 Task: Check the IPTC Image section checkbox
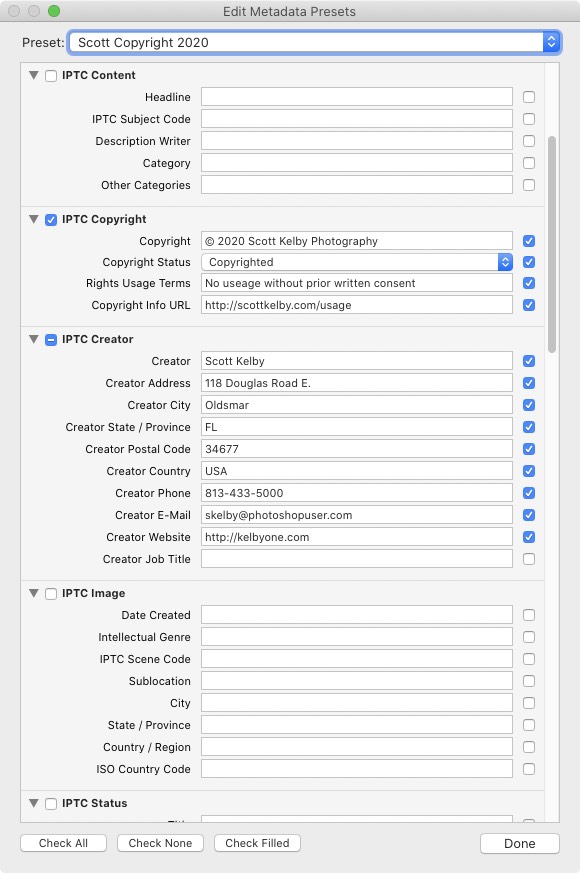(51, 594)
